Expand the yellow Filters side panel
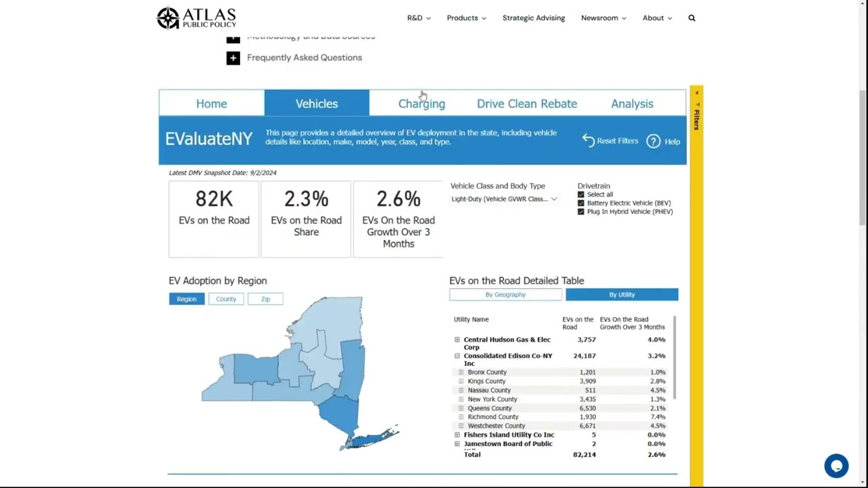 [x=696, y=285]
